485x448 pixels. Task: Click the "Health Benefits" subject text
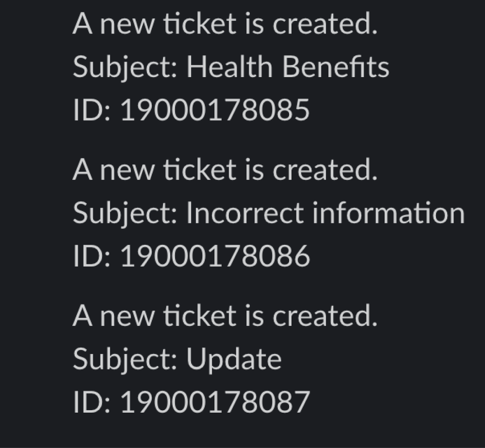click(288, 67)
